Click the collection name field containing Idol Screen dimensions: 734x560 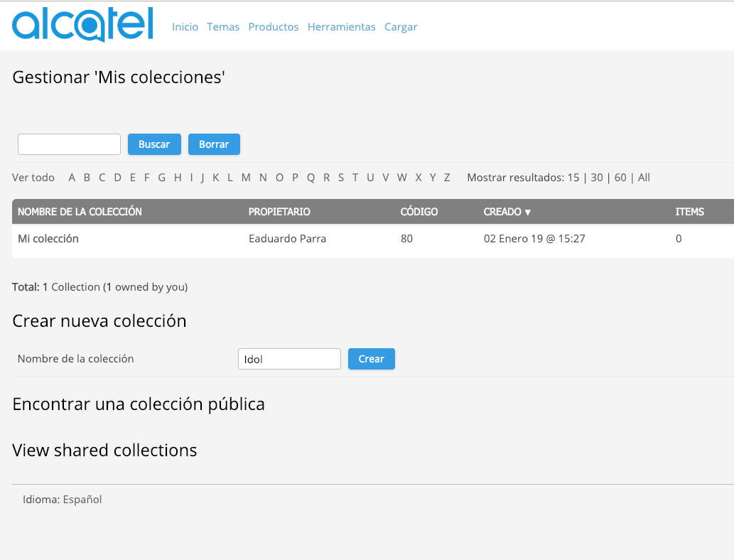pyautogui.click(x=289, y=359)
